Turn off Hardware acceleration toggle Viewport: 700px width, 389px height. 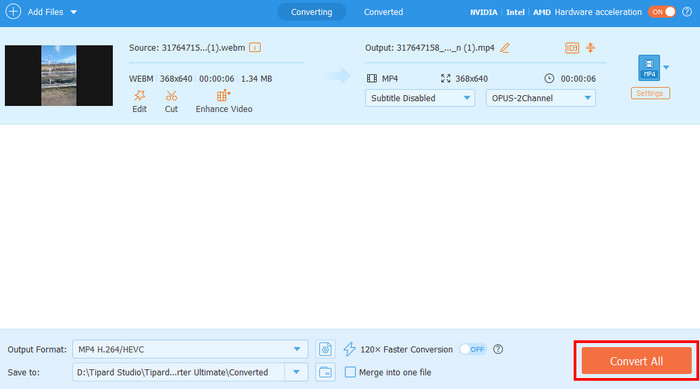662,12
